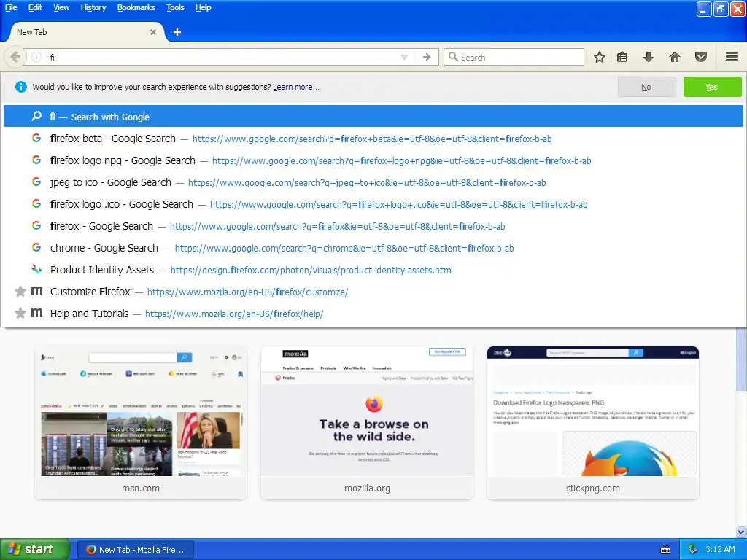Open the Tools menu
The height and width of the screenshot is (560, 747).
point(175,7)
